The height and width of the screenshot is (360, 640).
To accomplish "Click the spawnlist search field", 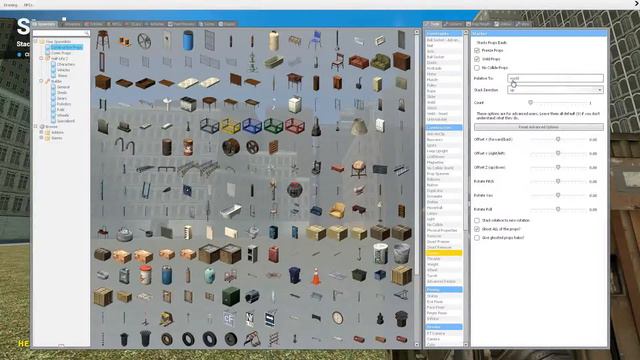I will pyautogui.click(x=61, y=33).
